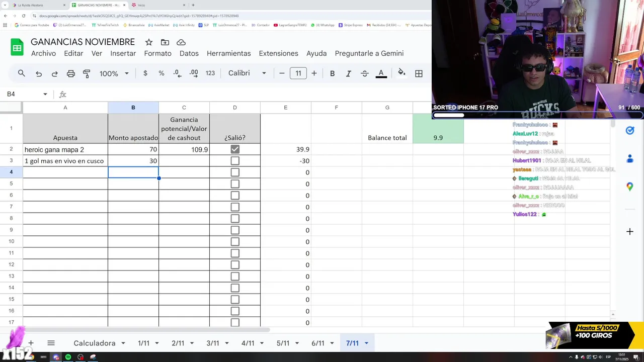Select cell with 'heroic gana mapa 2'
The width and height of the screenshot is (644, 362).
(x=65, y=149)
